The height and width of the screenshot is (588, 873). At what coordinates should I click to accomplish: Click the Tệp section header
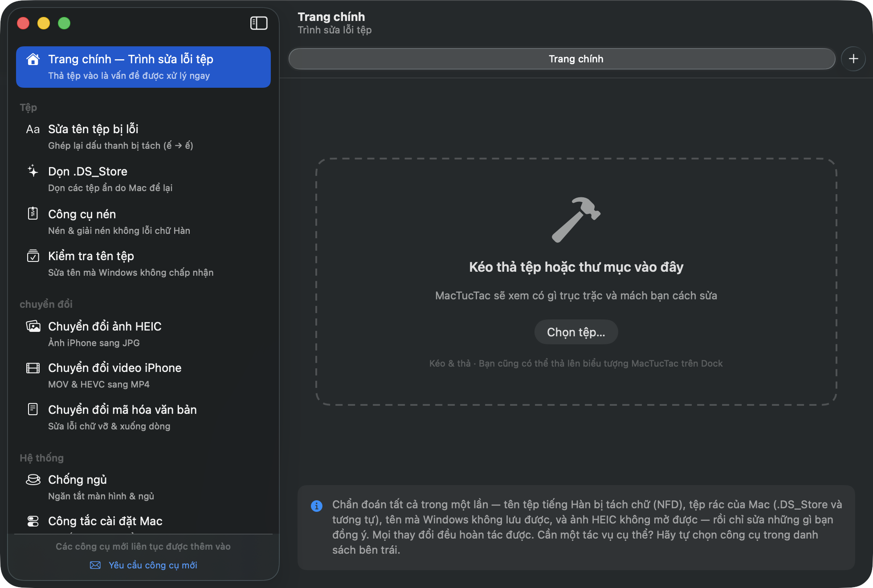[x=29, y=107]
